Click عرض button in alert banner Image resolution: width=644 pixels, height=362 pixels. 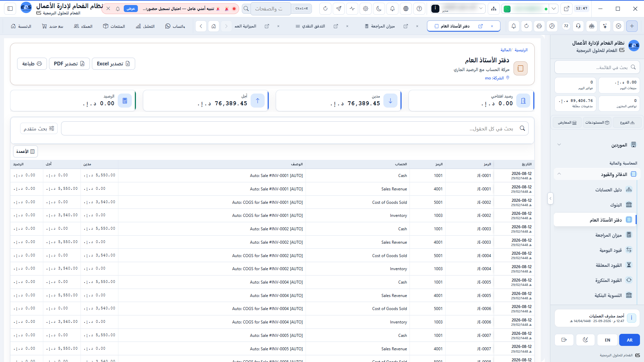pos(131,8)
